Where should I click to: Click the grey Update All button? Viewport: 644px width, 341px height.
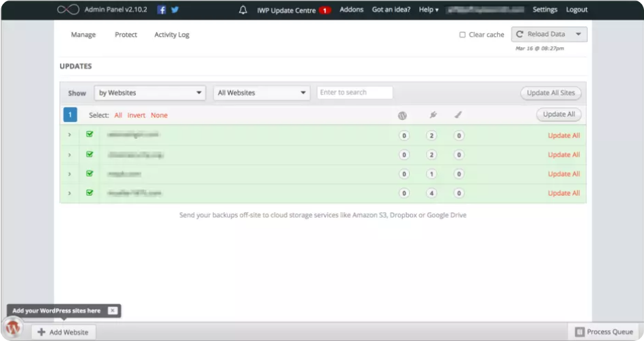(x=559, y=114)
